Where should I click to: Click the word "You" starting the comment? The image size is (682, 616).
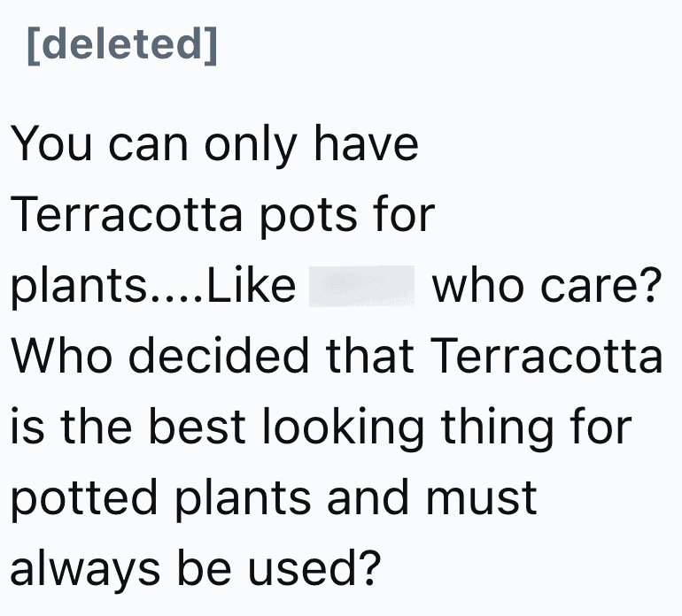tap(51, 143)
